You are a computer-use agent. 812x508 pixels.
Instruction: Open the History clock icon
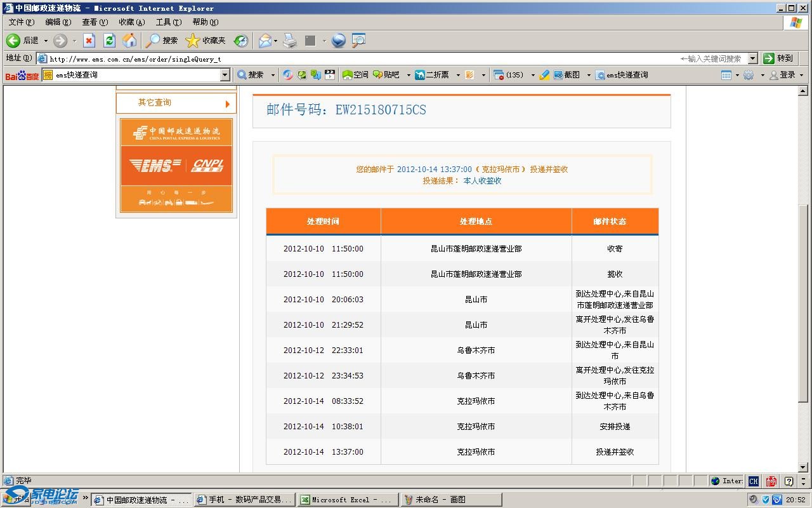tap(241, 41)
